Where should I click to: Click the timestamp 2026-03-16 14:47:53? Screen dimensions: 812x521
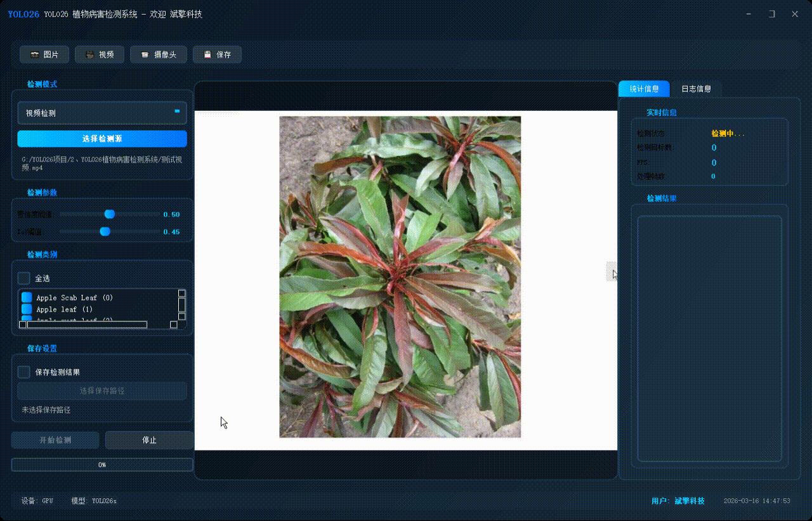coord(757,501)
